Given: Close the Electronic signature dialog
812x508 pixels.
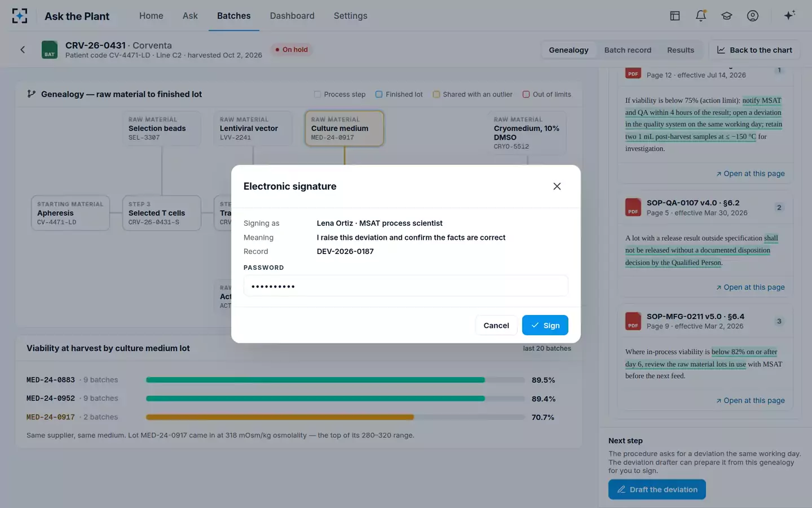Looking at the screenshot, I should (557, 186).
